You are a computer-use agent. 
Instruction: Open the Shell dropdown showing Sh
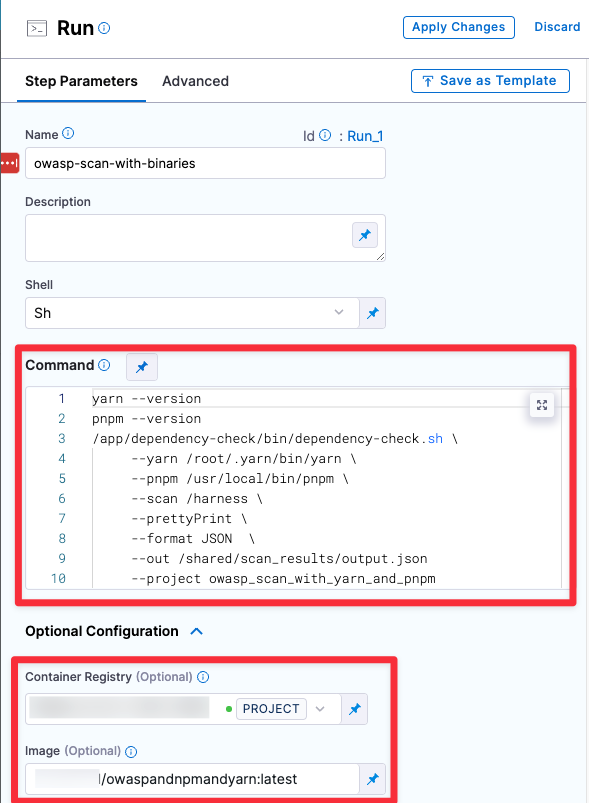pyautogui.click(x=190, y=313)
